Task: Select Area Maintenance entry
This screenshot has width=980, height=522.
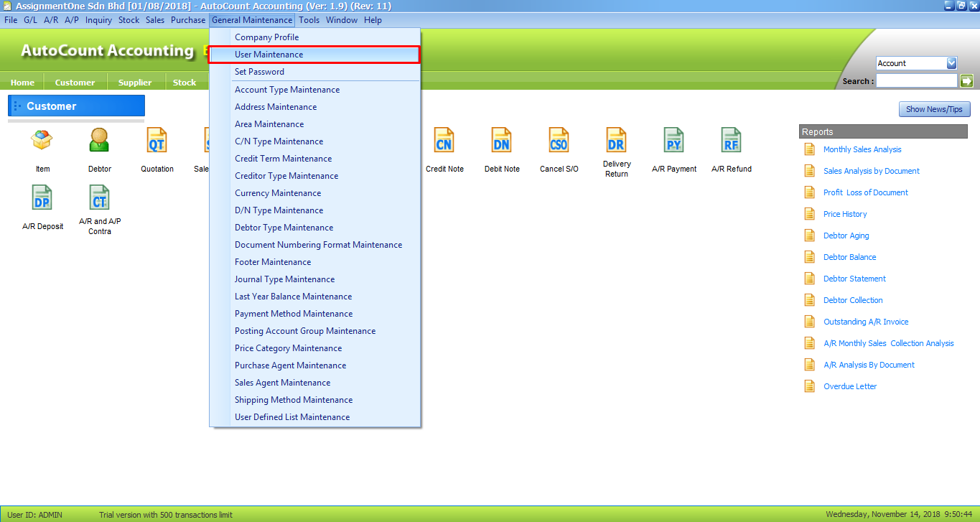Action: coord(314,124)
